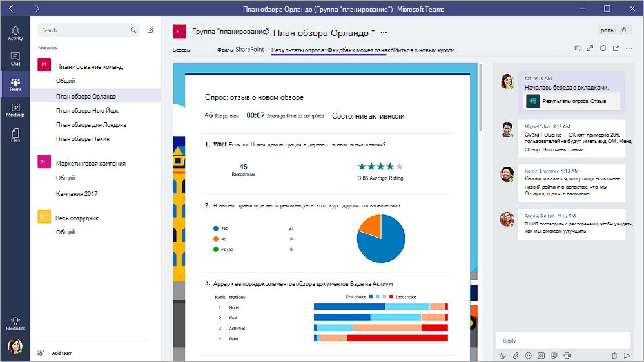Click in the Reply message box

tap(563, 341)
